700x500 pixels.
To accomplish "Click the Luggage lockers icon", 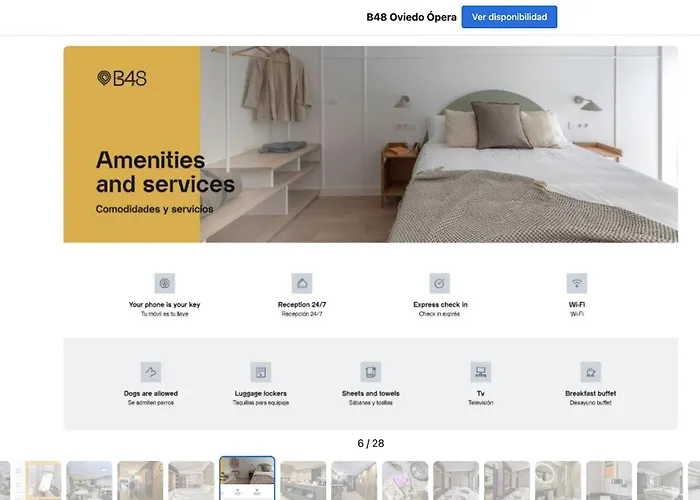I will tap(261, 372).
